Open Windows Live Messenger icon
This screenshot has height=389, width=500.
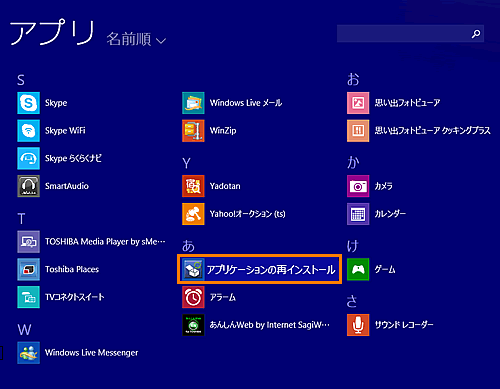coord(28,353)
